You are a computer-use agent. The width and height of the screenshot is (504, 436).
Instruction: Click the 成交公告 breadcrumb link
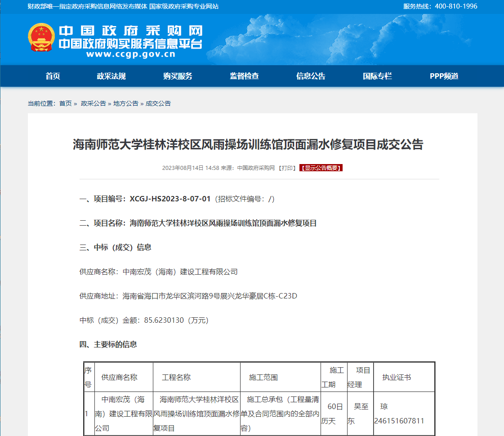[158, 103]
